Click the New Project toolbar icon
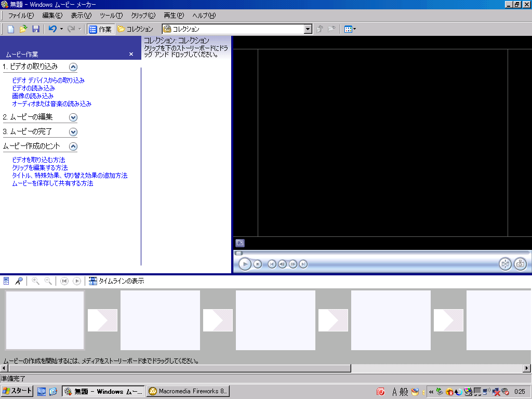 (11, 29)
